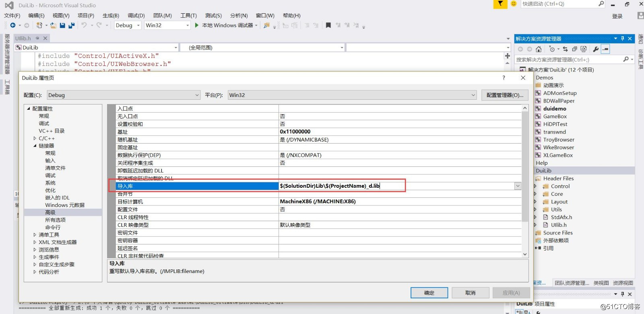Click the pending changes filter clock icon
The image size is (644, 314).
552,49
